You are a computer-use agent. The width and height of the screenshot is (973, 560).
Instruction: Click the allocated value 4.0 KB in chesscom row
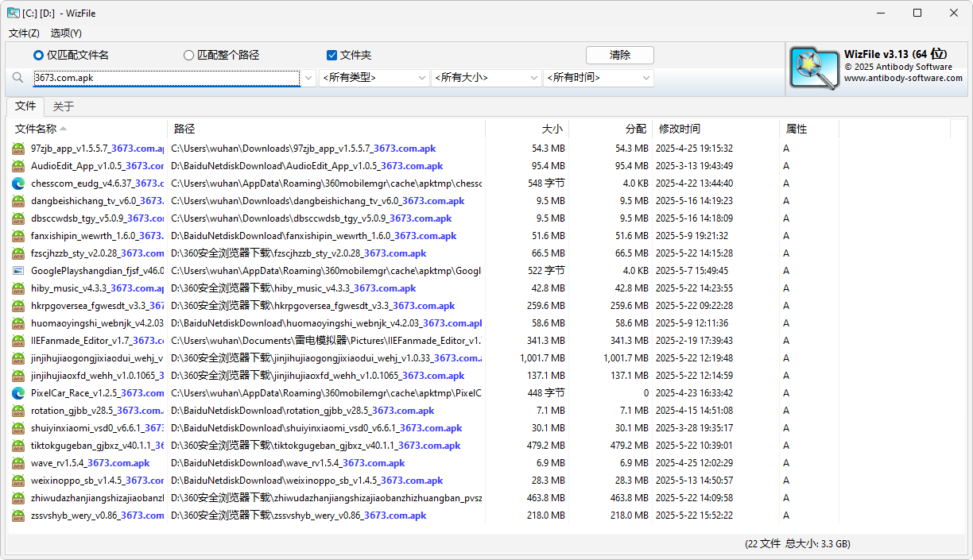click(634, 183)
